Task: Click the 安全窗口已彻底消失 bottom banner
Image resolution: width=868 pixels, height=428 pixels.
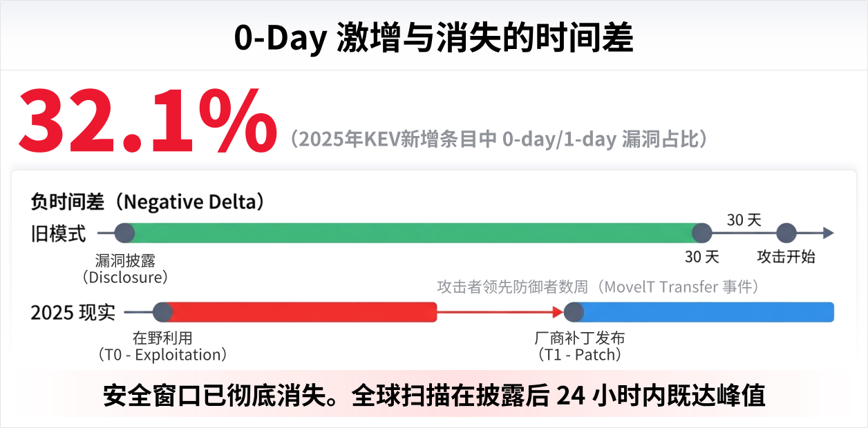Action: 433,396
